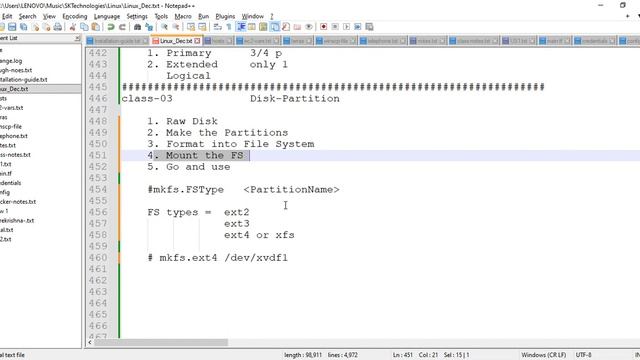Switch to the installation-guide.txt tab
Screen dimensions: 640x360
(117, 41)
